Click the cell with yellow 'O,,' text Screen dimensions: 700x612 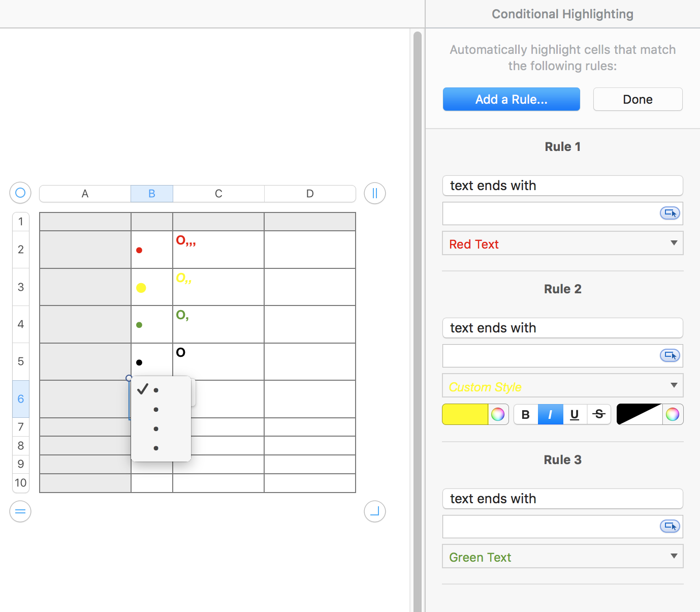tap(218, 287)
